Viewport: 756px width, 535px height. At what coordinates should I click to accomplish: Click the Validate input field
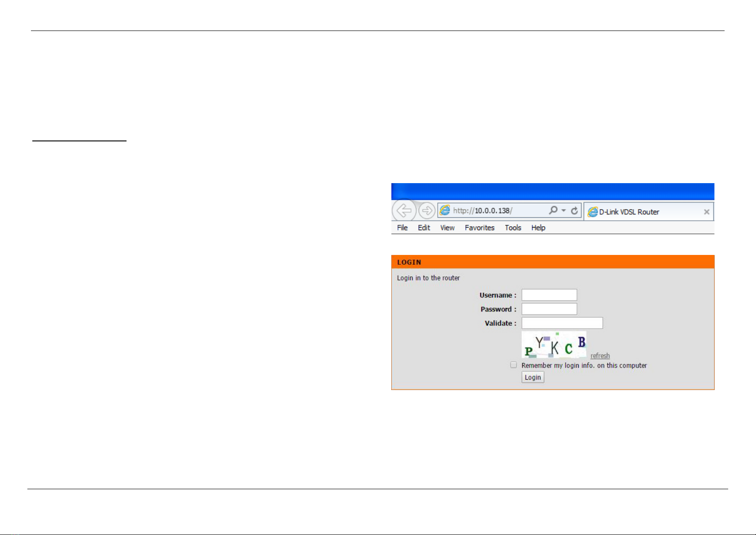pos(562,323)
